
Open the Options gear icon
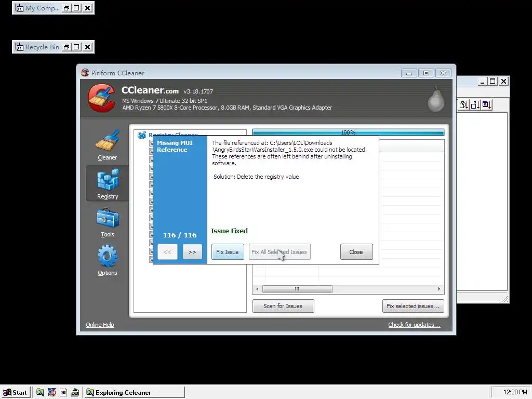click(x=108, y=256)
